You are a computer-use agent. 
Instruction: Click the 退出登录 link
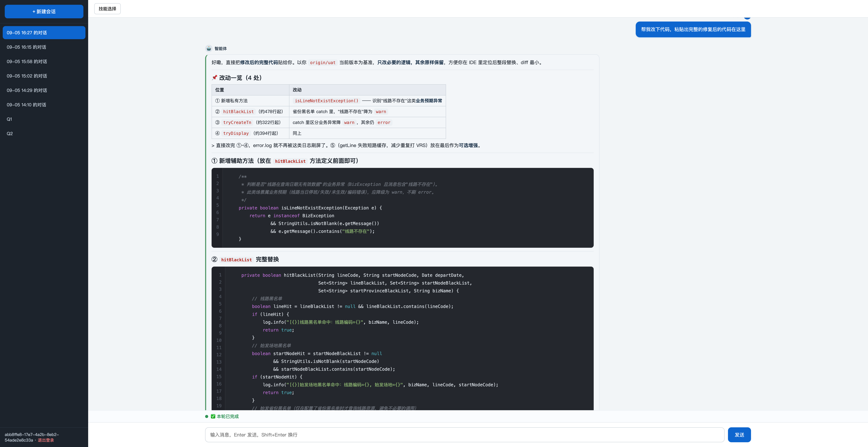coord(46,440)
